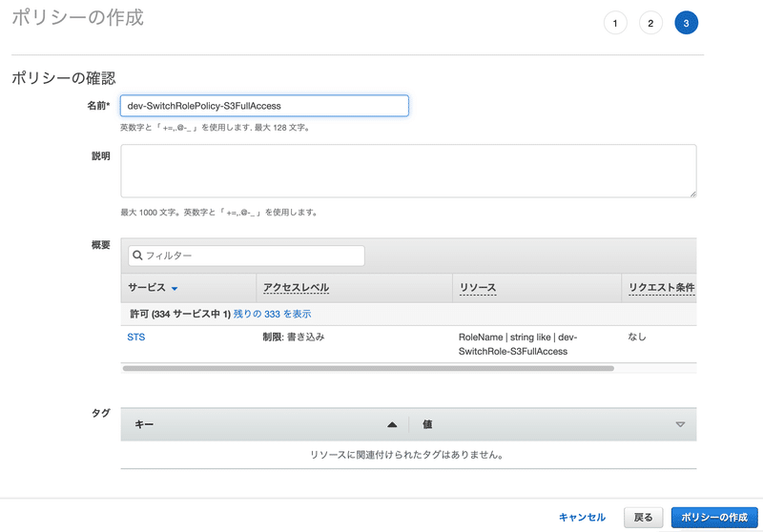Click the 戻る back button
This screenshot has height=532, width=763.
point(643,518)
